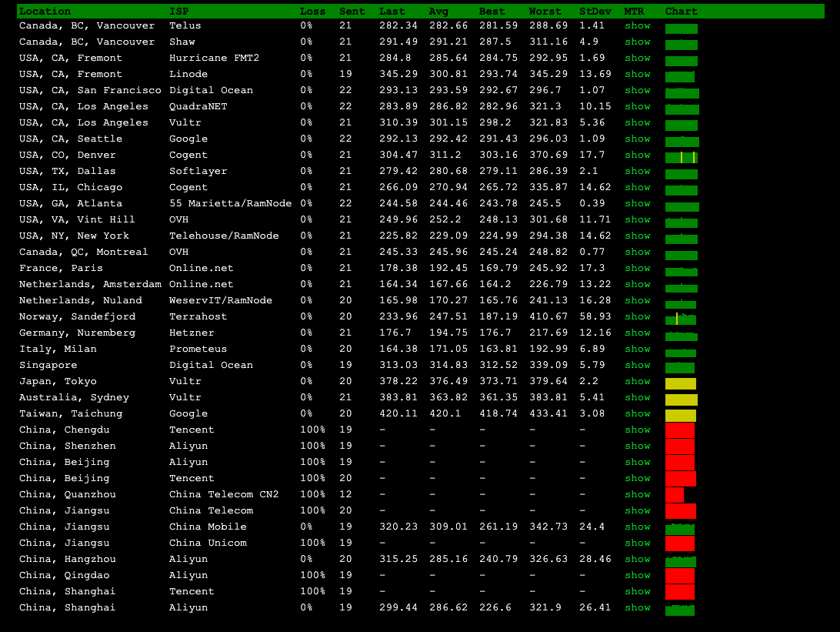Open the yellow Tokyo Vultr chart

click(680, 384)
